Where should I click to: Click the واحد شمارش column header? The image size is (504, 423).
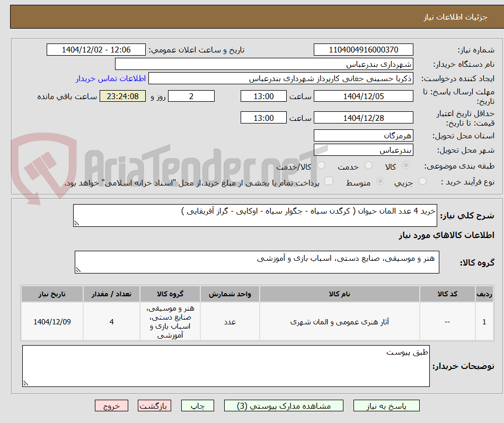(230, 294)
